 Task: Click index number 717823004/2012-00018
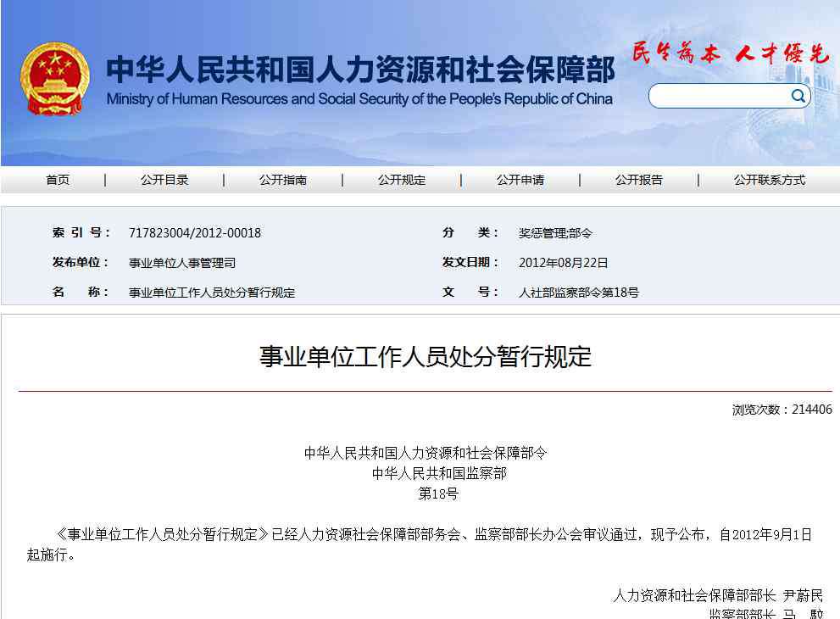point(195,233)
